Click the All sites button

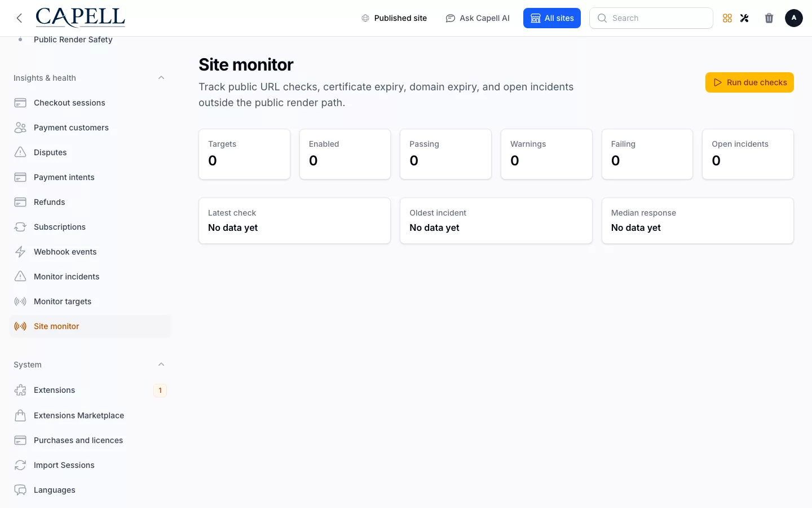pyautogui.click(x=552, y=18)
